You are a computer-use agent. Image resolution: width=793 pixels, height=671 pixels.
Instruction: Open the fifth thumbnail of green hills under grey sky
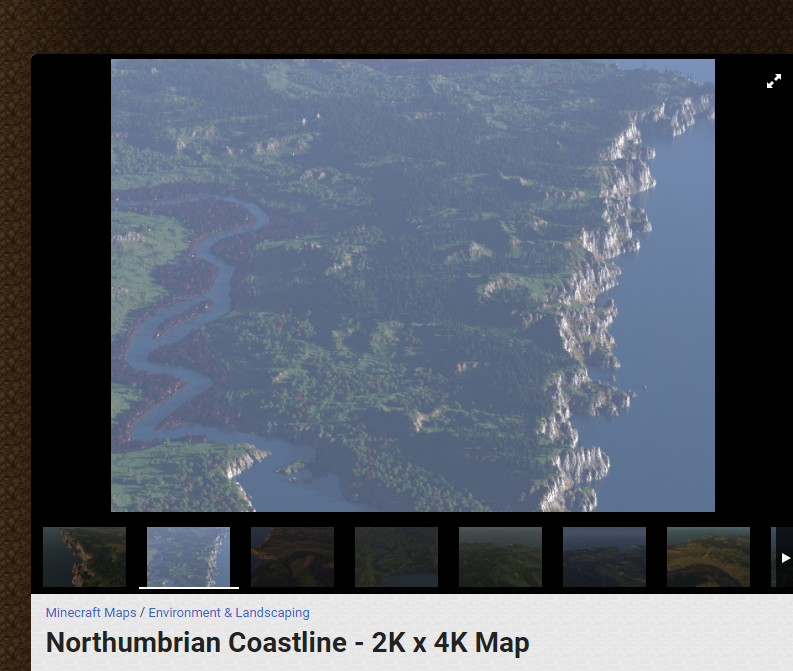[500, 557]
